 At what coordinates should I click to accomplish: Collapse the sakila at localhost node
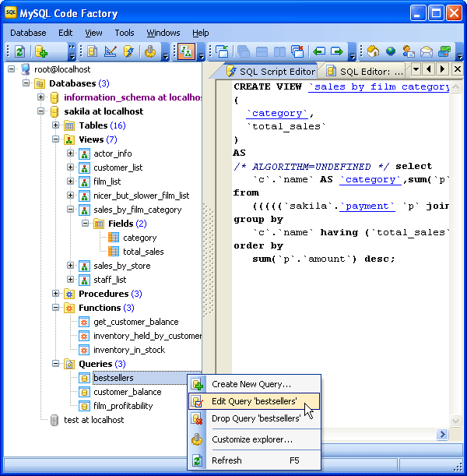(x=40, y=111)
